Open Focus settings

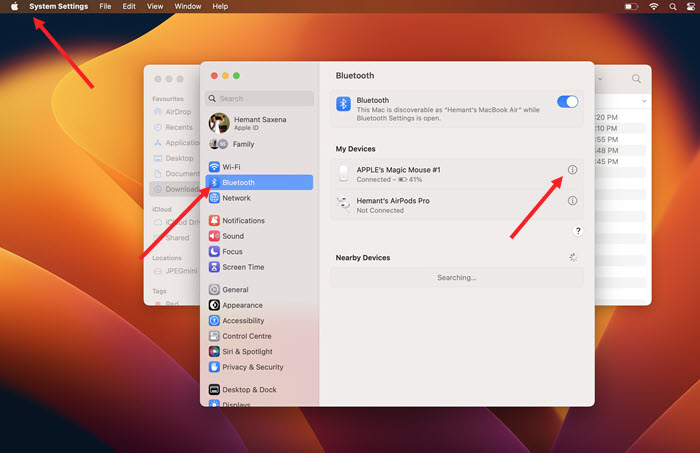(x=259, y=252)
